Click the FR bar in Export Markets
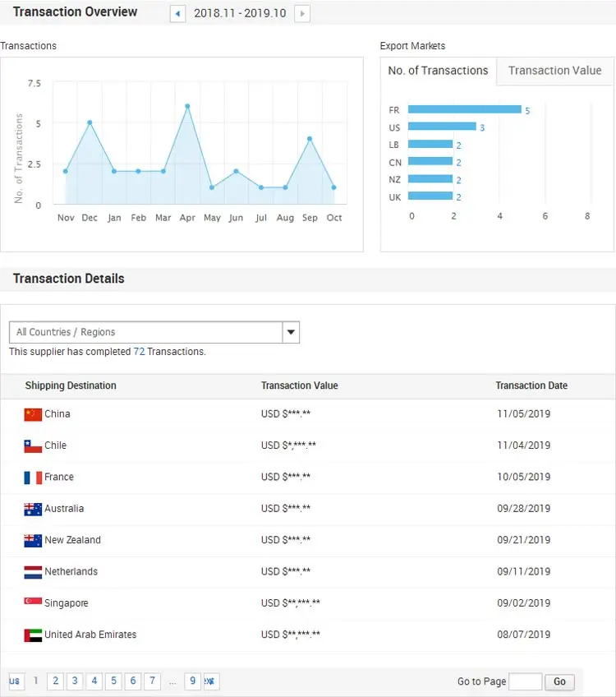Image resolution: width=616 pixels, height=697 pixels. click(464, 109)
